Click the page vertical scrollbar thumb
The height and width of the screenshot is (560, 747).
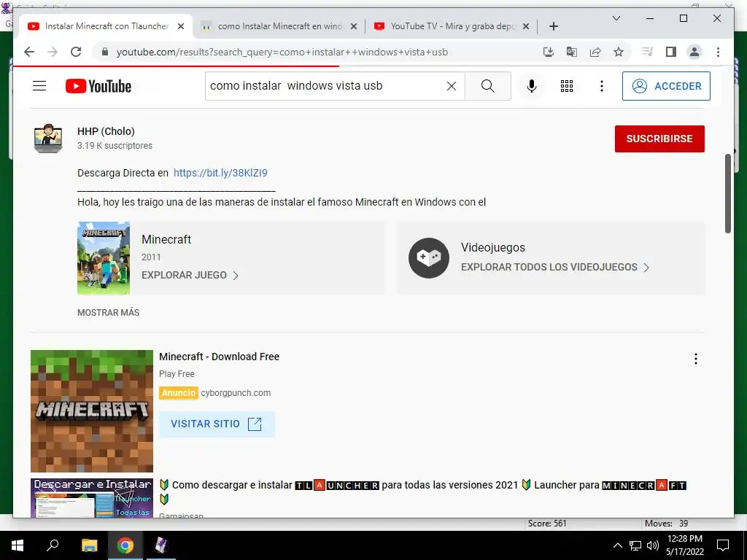click(727, 193)
